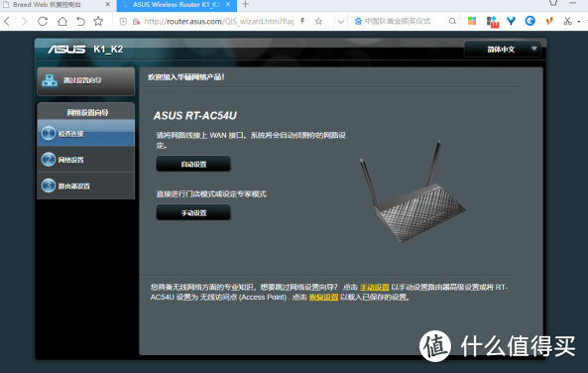This screenshot has height=373, width=588.
Task: Click the step 3 number circle icon
Action: coord(49,186)
